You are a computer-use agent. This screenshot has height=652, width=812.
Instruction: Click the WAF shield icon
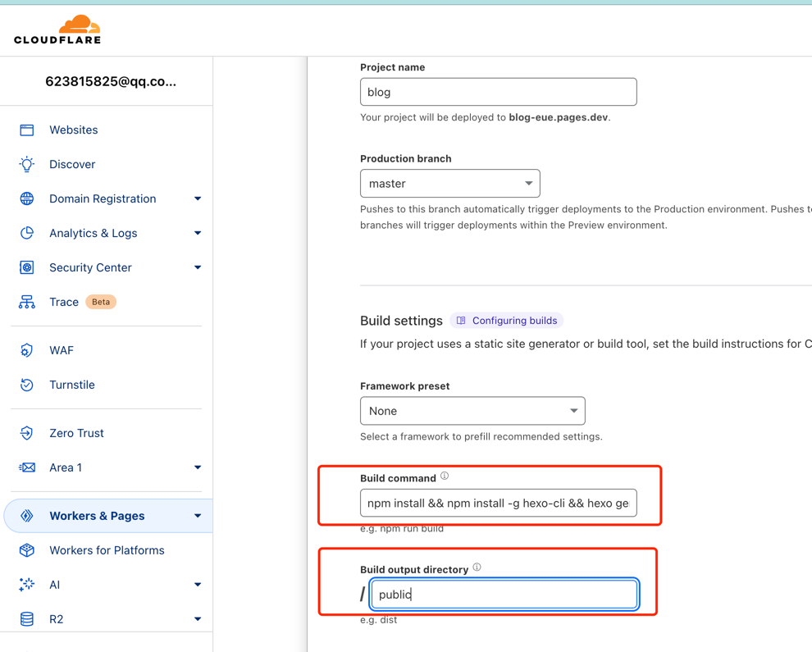tap(27, 350)
